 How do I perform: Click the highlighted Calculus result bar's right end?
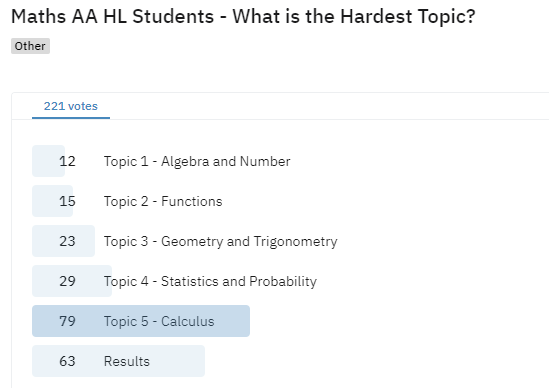[246, 321]
